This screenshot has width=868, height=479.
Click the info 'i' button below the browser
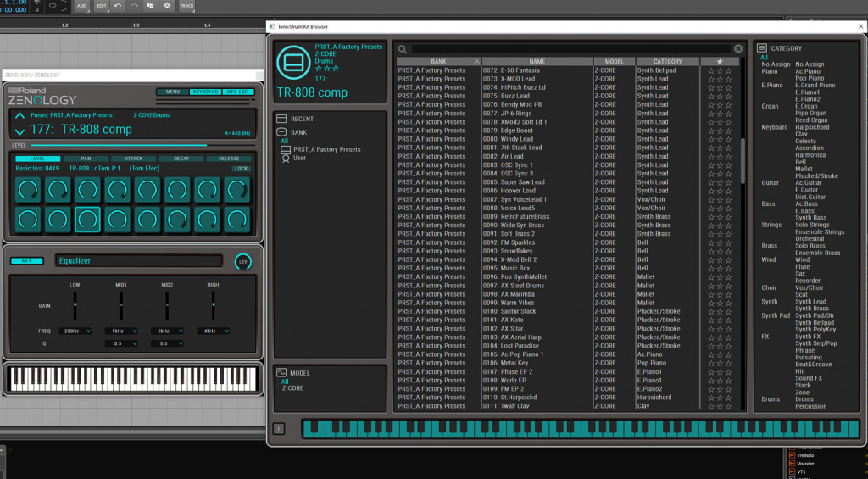[279, 429]
